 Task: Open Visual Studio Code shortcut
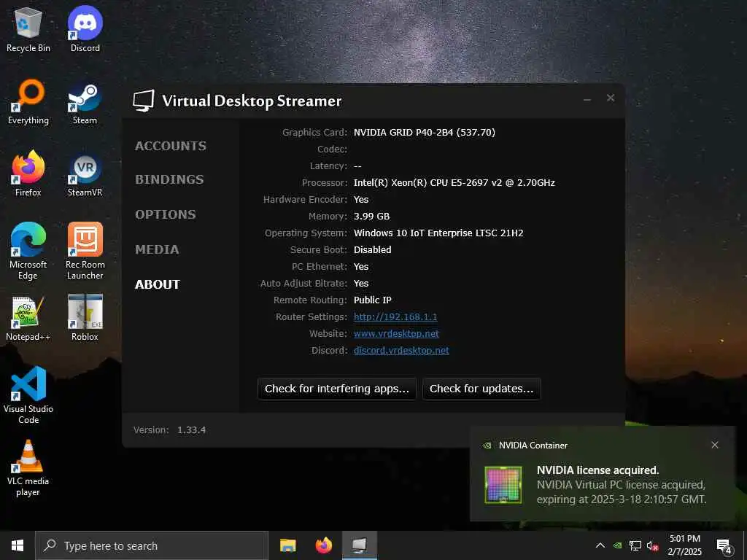(x=28, y=396)
